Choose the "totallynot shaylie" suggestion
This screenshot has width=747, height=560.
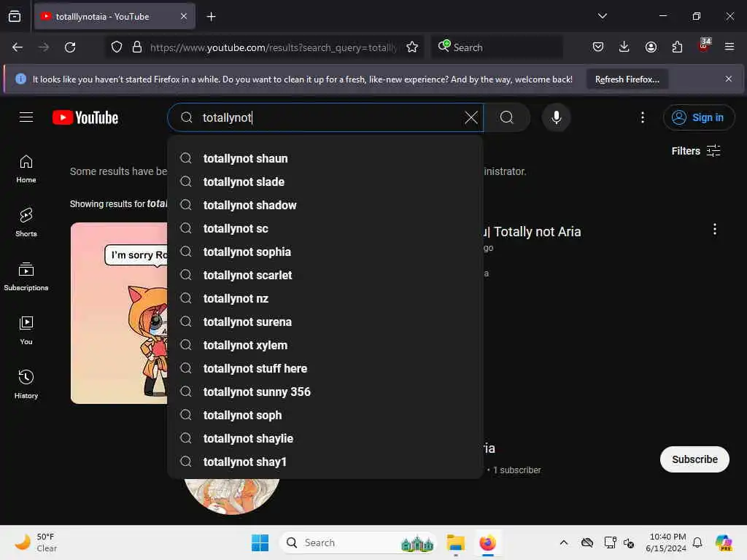pyautogui.click(x=325, y=438)
